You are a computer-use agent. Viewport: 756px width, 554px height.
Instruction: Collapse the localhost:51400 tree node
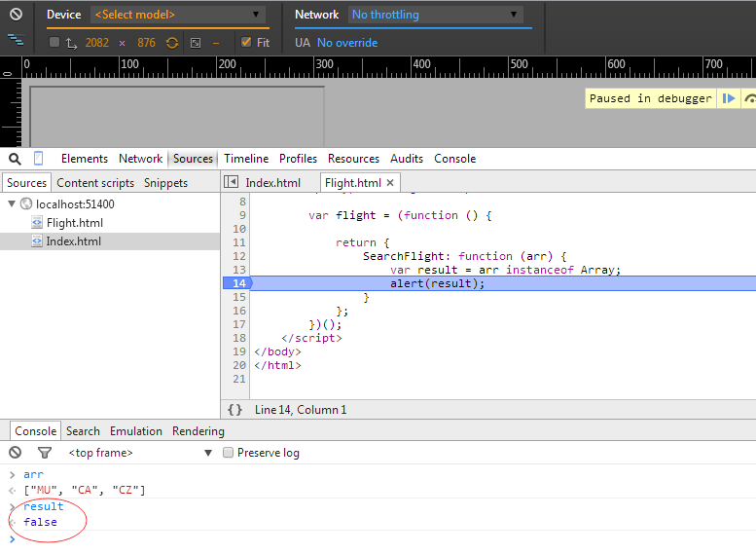(x=12, y=203)
